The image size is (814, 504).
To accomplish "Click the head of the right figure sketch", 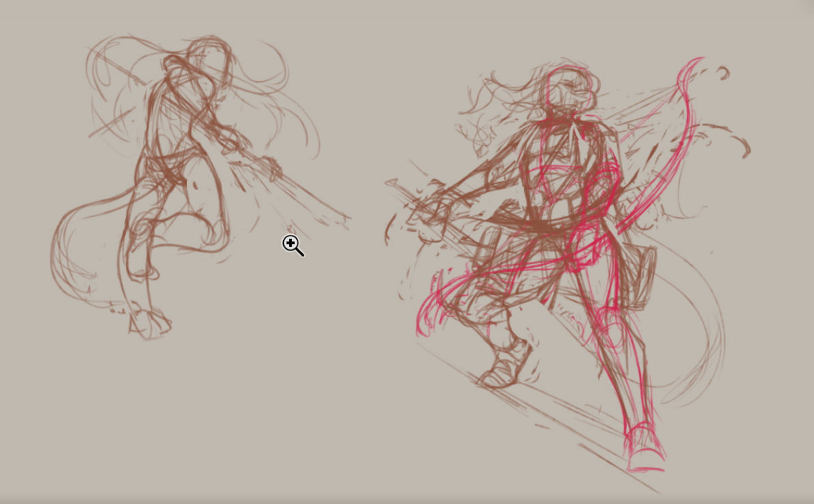I will (x=568, y=87).
